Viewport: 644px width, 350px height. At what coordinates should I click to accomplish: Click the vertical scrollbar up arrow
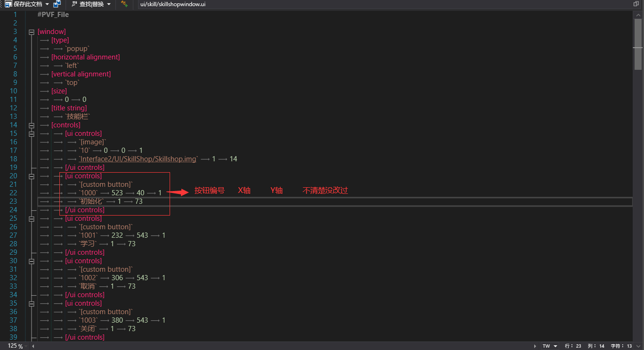[638, 15]
